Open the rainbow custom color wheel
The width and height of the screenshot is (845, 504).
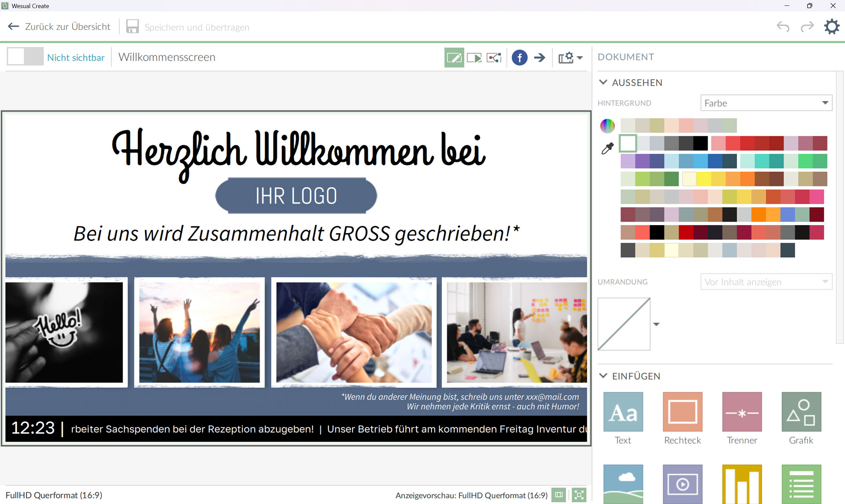(607, 126)
